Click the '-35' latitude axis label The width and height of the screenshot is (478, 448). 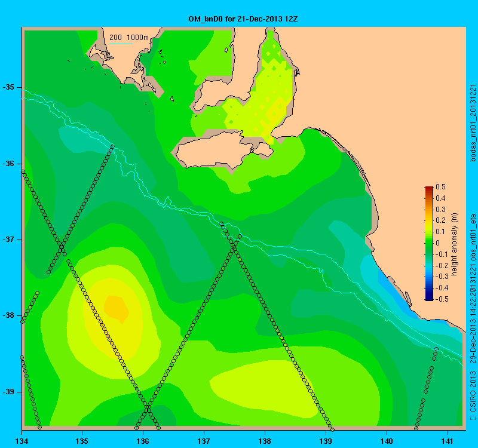(8, 87)
